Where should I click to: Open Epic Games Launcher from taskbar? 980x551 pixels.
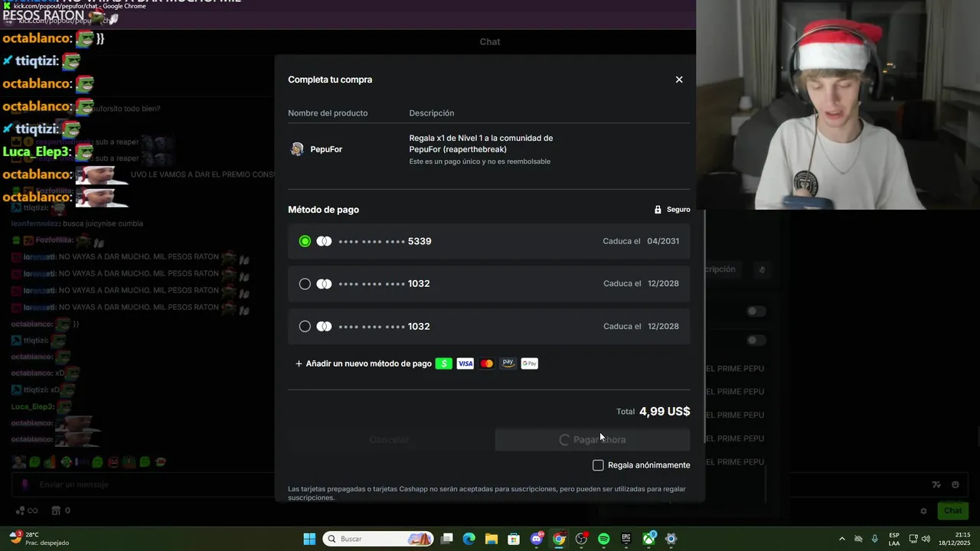pyautogui.click(x=626, y=539)
